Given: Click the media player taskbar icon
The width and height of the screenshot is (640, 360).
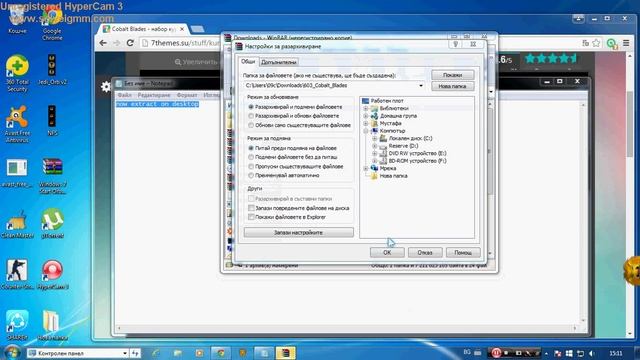Looking at the screenshot, I should (x=199, y=353).
